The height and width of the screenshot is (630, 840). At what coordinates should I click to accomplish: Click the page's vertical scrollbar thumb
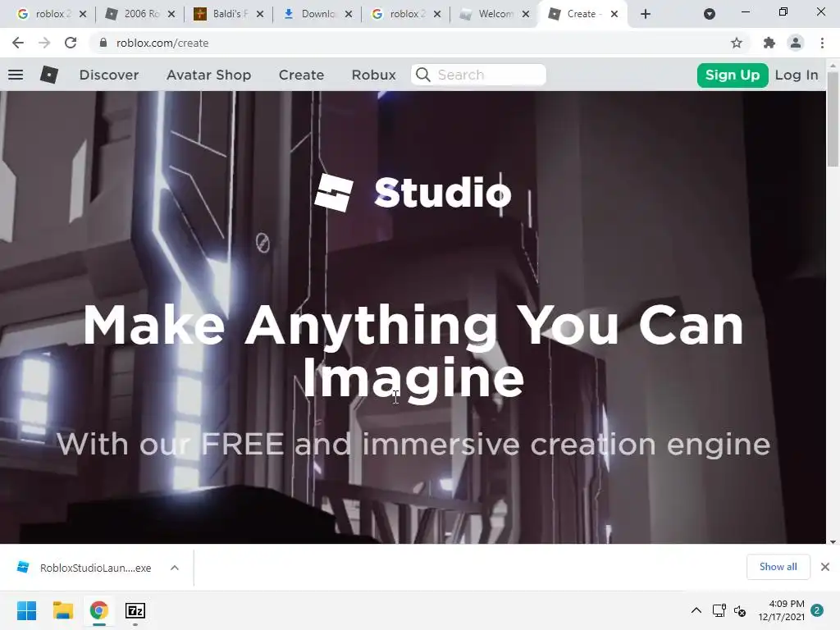(833, 118)
